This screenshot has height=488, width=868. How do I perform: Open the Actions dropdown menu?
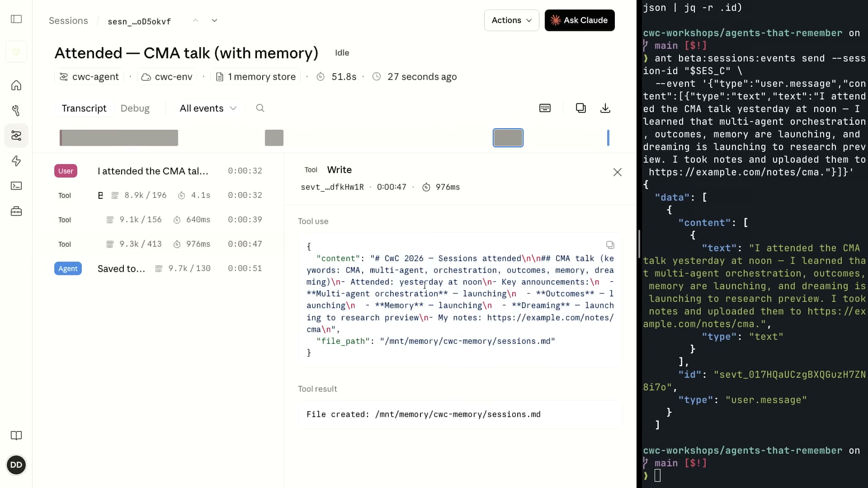coord(511,20)
